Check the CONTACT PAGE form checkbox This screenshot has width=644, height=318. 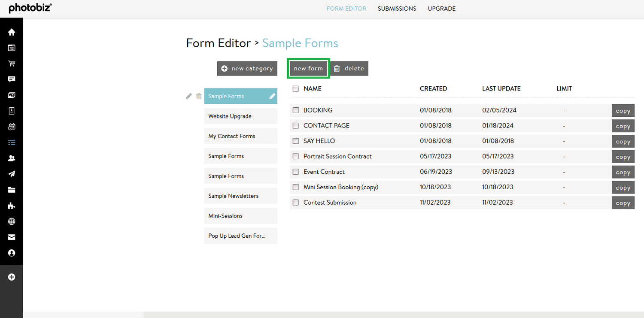295,126
